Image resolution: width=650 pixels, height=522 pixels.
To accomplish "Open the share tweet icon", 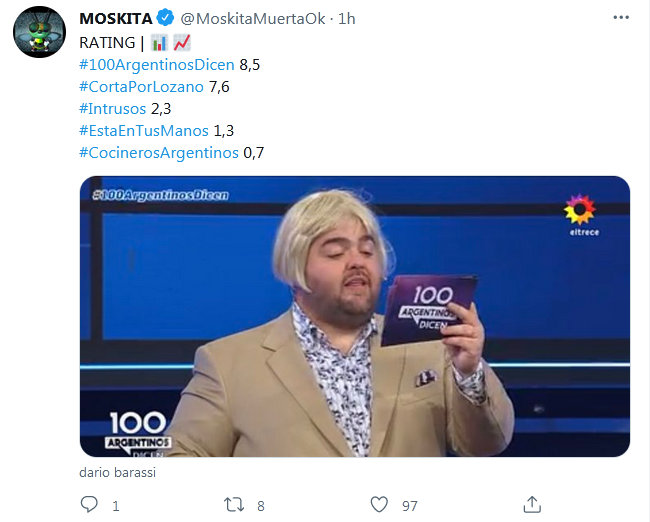I will click(x=532, y=505).
